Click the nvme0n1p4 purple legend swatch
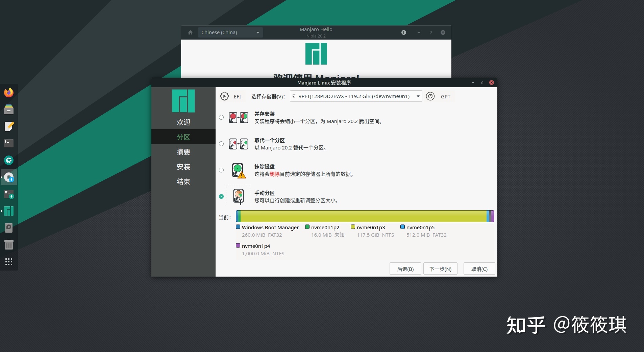Image resolution: width=644 pixels, height=352 pixels. coord(238,245)
